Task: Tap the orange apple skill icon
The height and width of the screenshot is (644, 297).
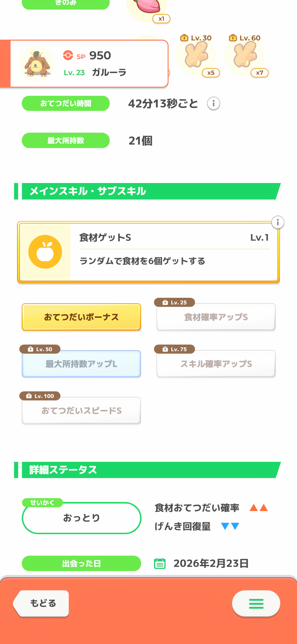Action: (x=45, y=252)
